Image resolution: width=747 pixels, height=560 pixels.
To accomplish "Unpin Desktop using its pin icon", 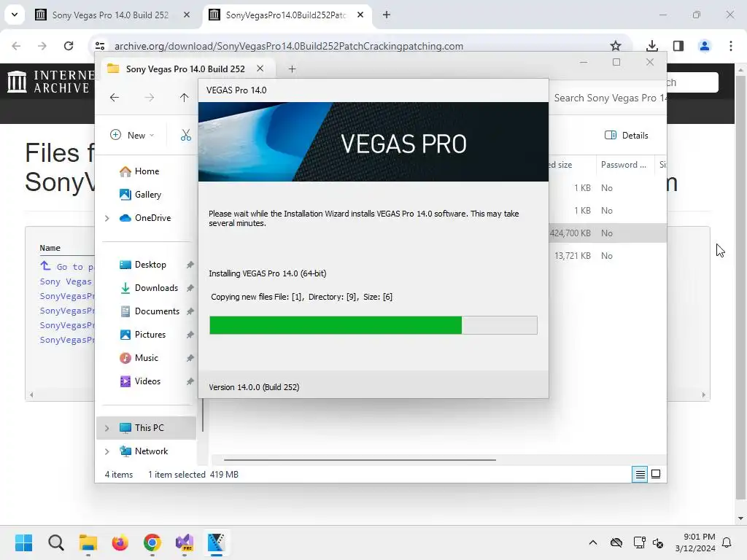I will 190,265.
